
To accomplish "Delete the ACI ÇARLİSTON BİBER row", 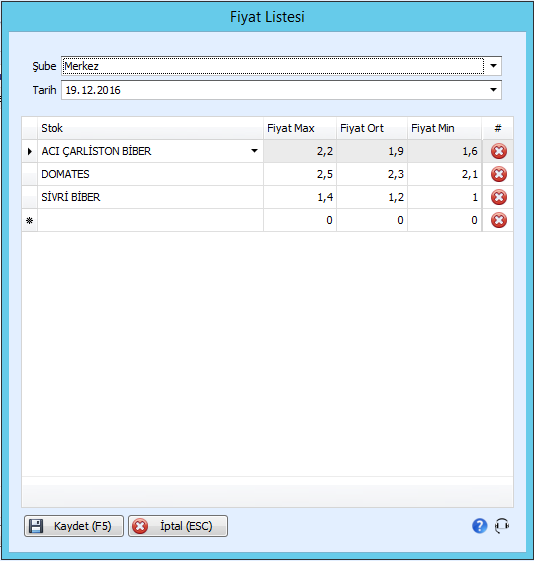I will (499, 151).
